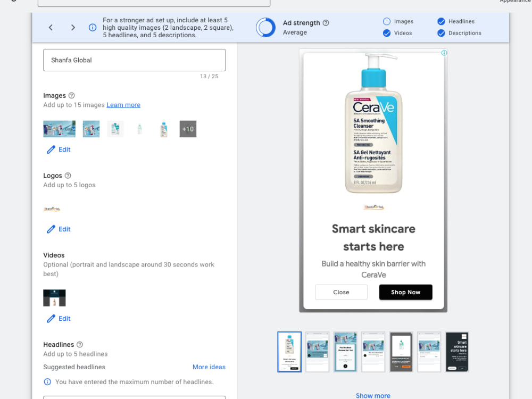The image size is (532, 399).
Task: Select the fourth small bottle image thumbnail
Action: coord(139,129)
